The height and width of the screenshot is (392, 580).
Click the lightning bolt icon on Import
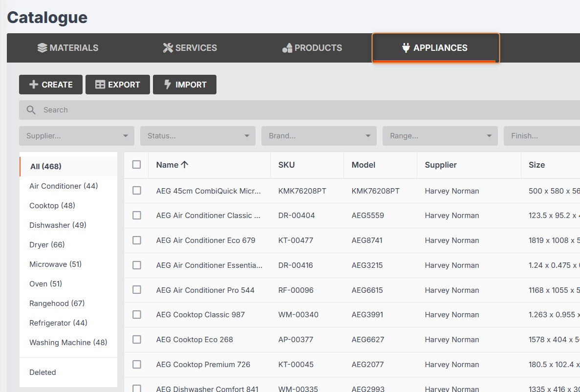click(168, 85)
